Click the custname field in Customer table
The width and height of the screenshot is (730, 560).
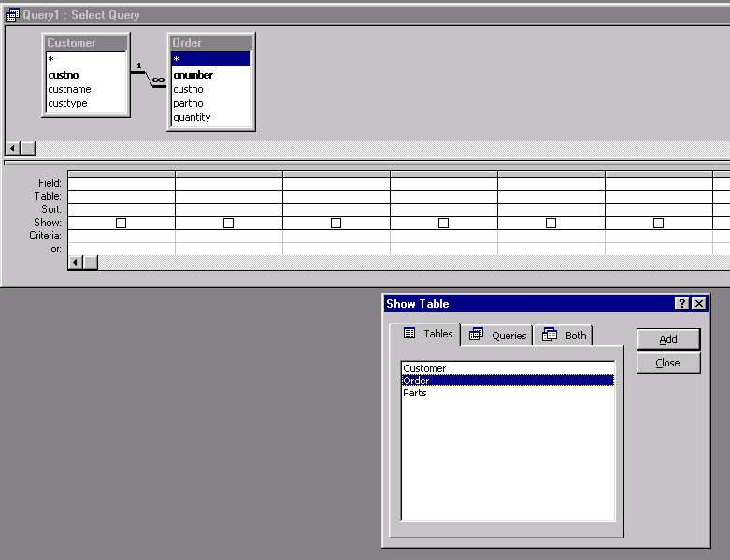point(69,89)
